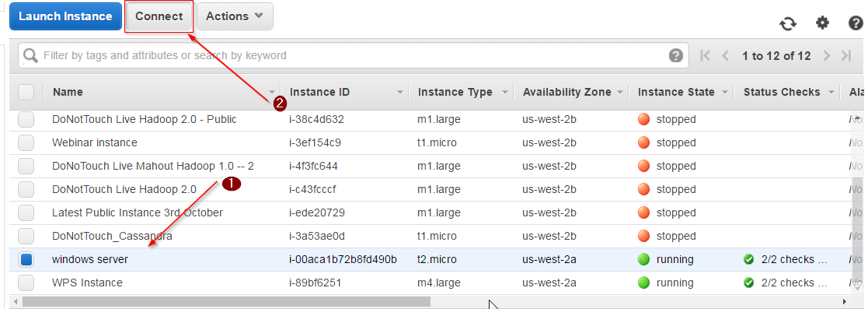Click instance ID i-38c4d632
This screenshot has width=868, height=309.
(316, 119)
